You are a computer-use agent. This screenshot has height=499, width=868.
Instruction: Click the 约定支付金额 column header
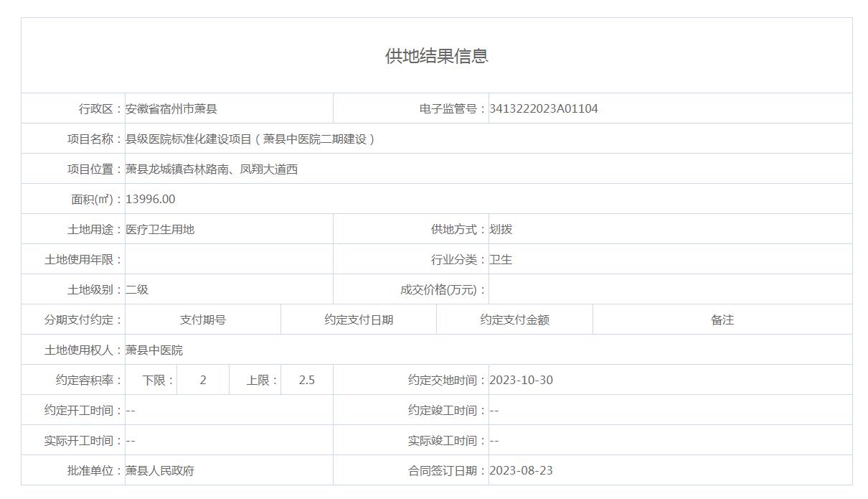[x=514, y=320]
